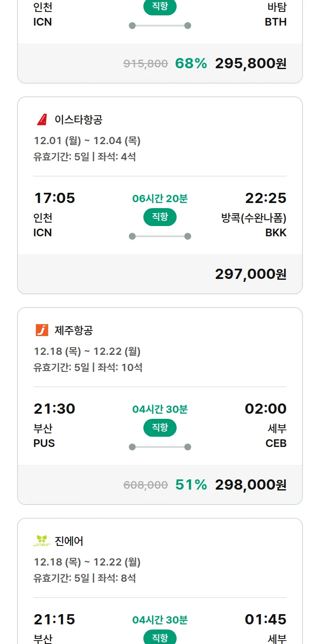Click the crossed-out 608,000 original price
Viewport: 320px width, 644px height.
(145, 485)
